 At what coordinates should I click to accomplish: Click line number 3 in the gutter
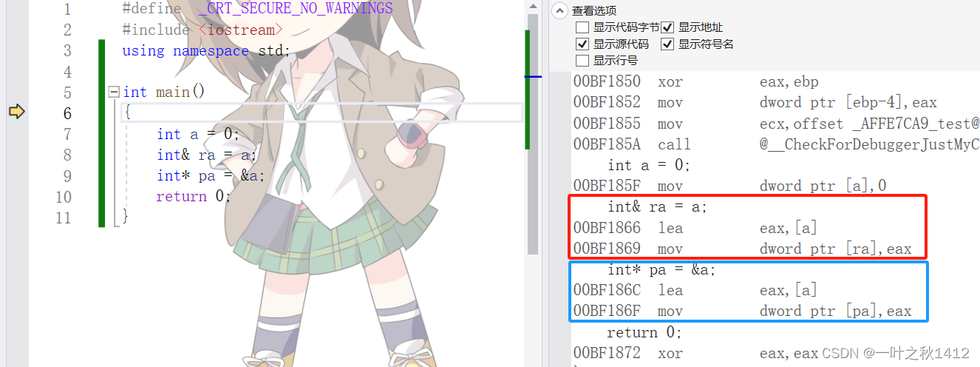click(x=67, y=51)
